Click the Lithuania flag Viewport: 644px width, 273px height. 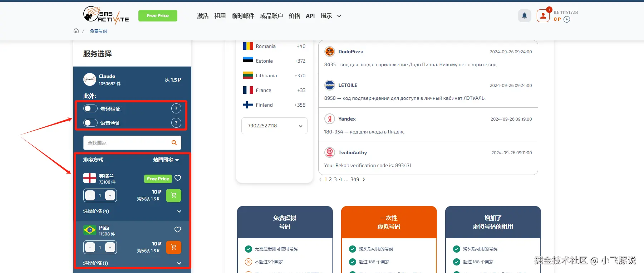248,75
